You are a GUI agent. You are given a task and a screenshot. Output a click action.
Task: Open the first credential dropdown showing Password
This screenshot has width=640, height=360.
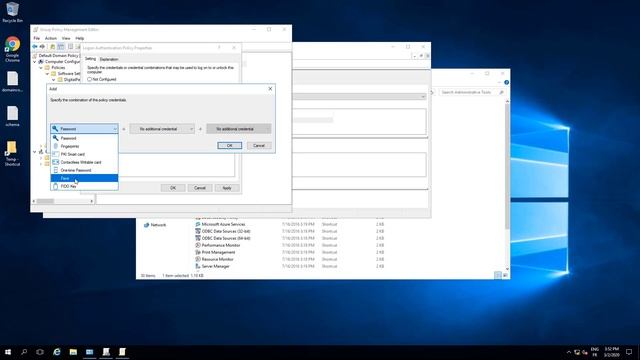point(84,129)
